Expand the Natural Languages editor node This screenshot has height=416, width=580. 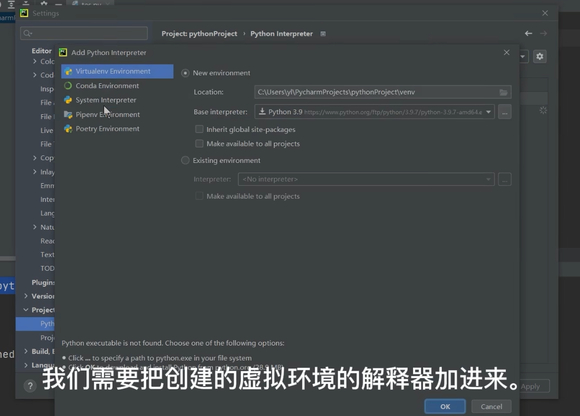click(35, 227)
